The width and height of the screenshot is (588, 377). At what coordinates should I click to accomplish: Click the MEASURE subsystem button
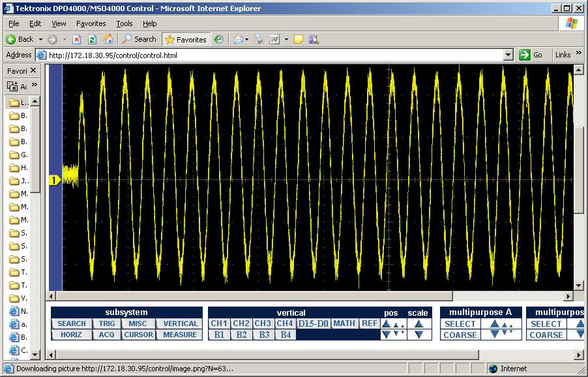pyautogui.click(x=179, y=335)
